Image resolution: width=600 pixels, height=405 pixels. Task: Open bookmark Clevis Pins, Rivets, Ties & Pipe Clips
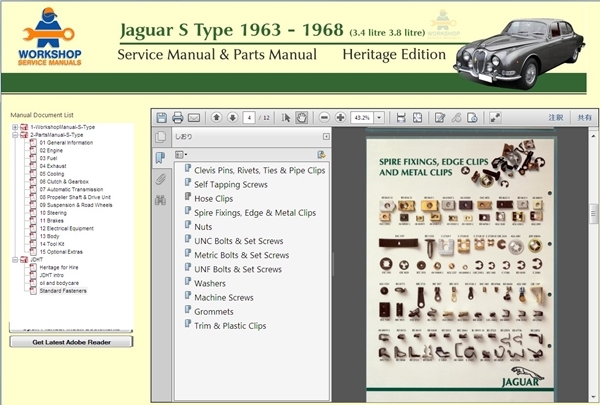(259, 170)
